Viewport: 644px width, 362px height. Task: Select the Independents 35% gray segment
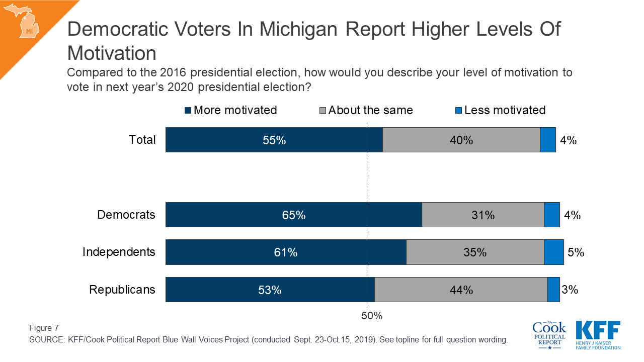475,252
